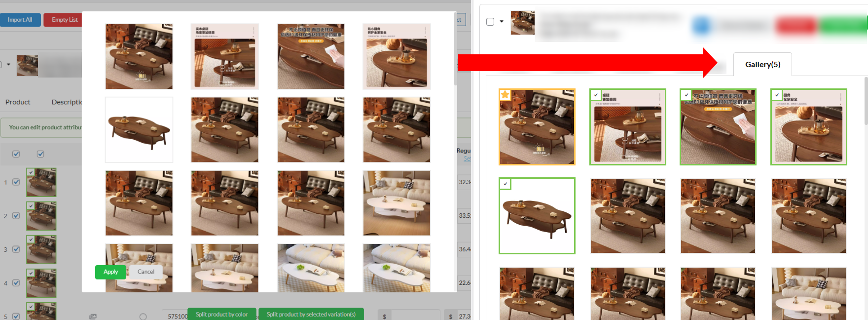Switch to the Gallery(5) tab
Viewport: 868px width, 320px height.
pyautogui.click(x=762, y=64)
